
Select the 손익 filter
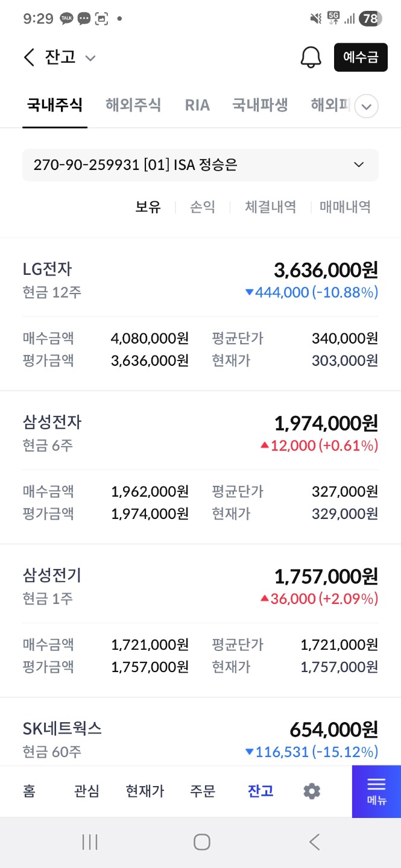click(203, 207)
